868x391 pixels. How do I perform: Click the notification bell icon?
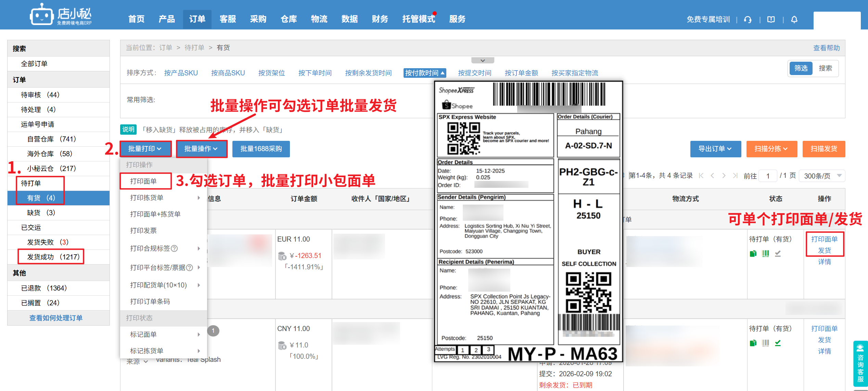[794, 20]
